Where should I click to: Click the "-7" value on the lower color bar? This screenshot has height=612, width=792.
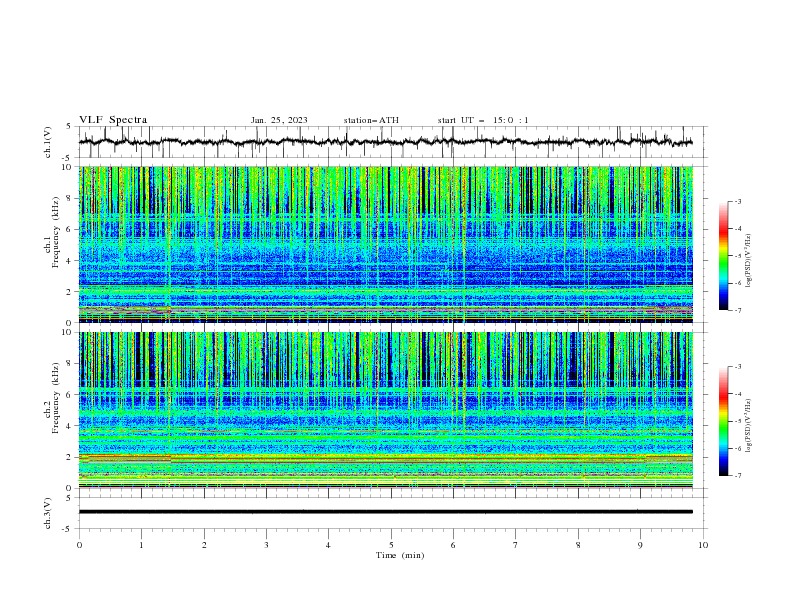tap(737, 475)
